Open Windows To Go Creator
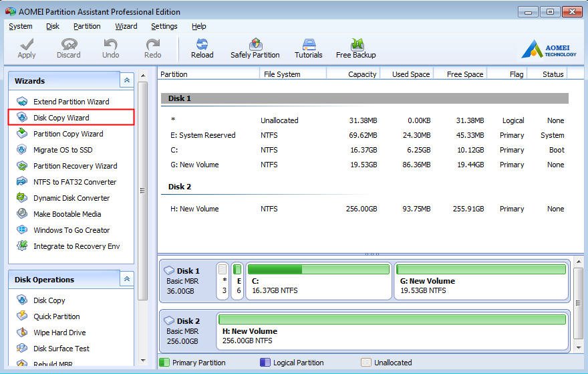 (x=71, y=230)
